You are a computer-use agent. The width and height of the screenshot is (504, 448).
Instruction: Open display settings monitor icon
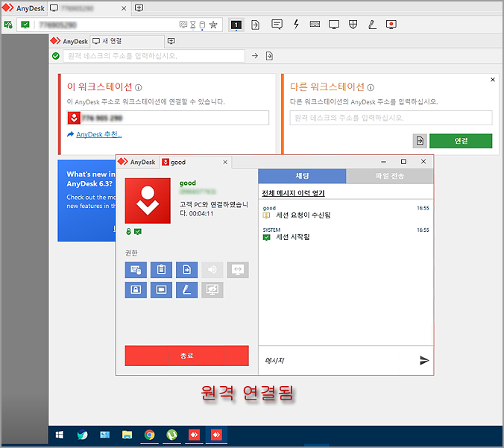point(334,25)
